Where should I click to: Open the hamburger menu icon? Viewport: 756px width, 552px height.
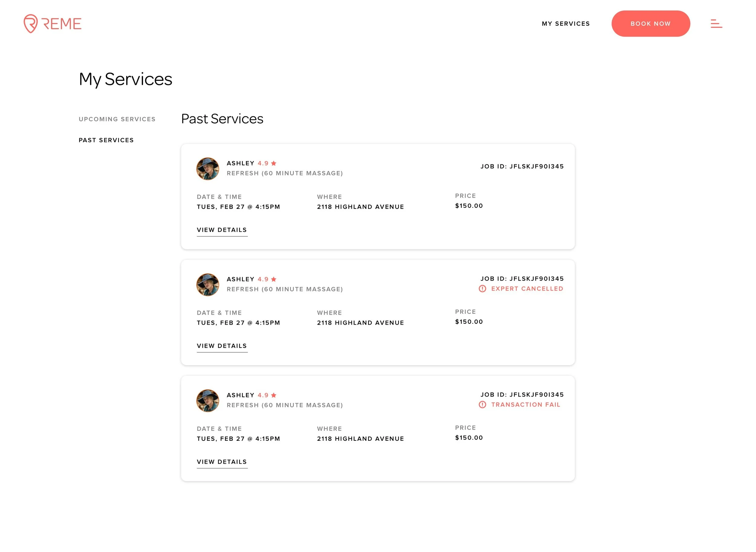716,24
